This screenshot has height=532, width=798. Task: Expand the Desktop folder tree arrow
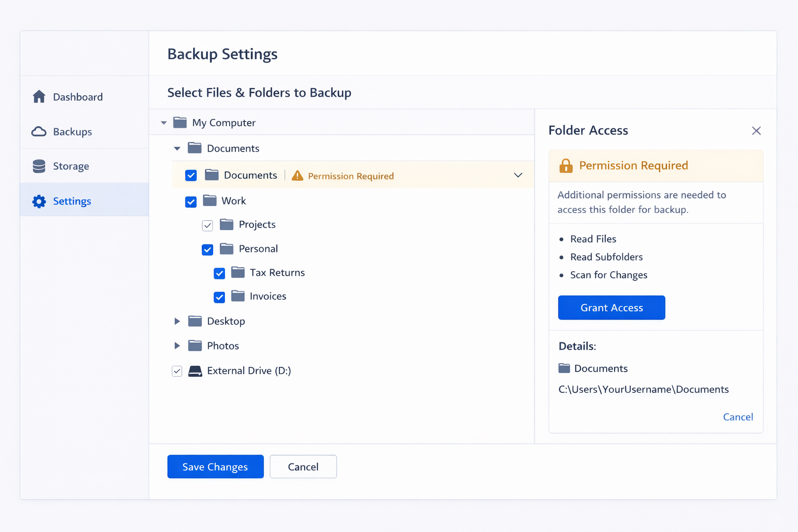(177, 322)
